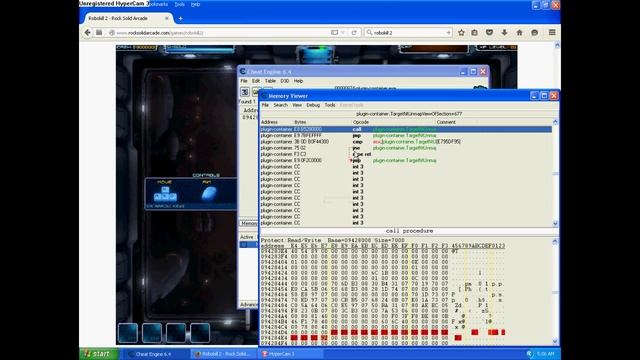Open Memory Viewer View menu

tap(297, 105)
